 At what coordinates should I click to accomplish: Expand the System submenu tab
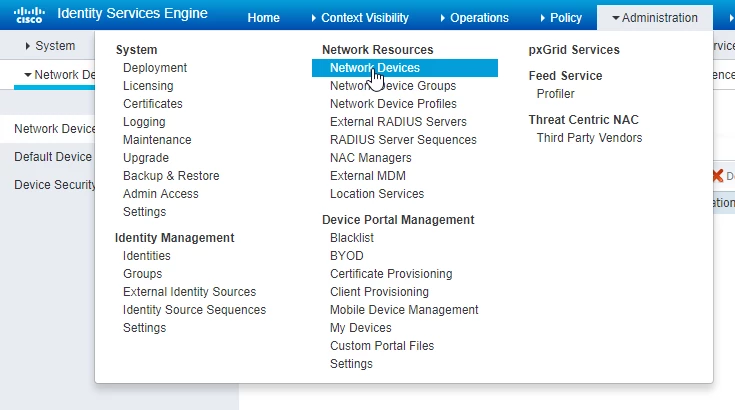tap(50, 46)
